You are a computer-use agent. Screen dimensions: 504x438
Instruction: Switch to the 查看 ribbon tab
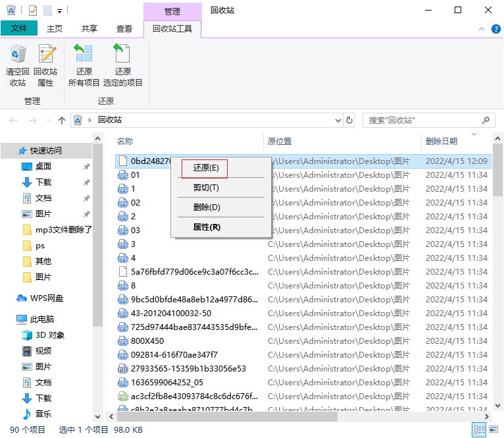click(124, 29)
